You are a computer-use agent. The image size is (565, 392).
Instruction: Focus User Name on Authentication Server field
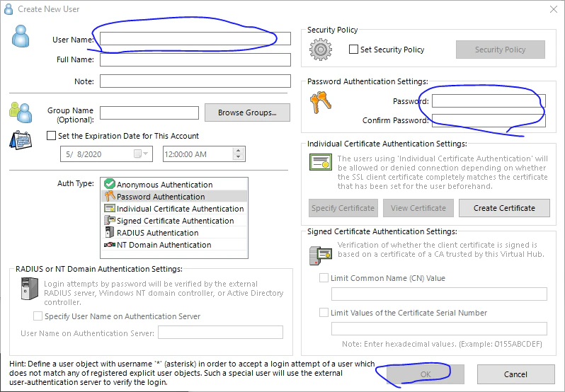[x=220, y=333]
